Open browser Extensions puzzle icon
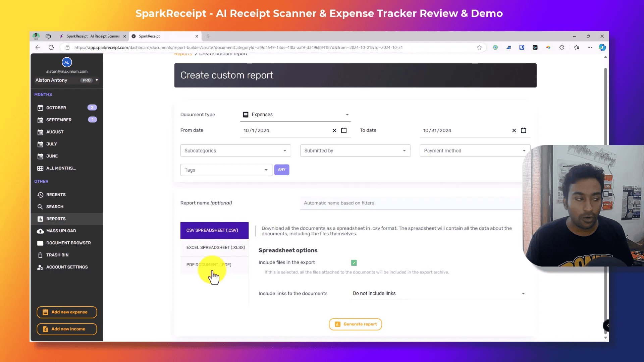This screenshot has height=362, width=644. pyautogui.click(x=562, y=47)
